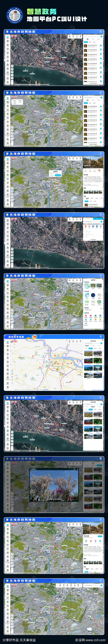Click the 分享好作品 天天拿收益 footer slogan
The width and height of the screenshot is (108, 644).
coord(19,640)
